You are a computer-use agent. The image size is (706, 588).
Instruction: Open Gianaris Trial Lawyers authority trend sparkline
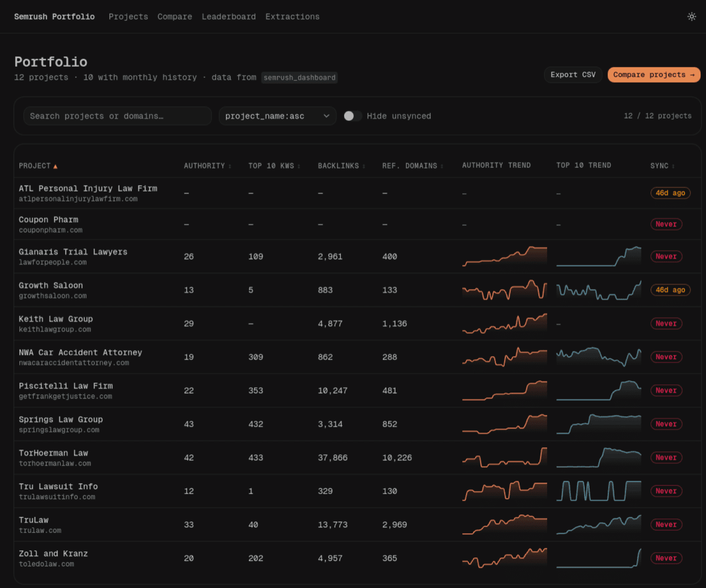tap(505, 256)
